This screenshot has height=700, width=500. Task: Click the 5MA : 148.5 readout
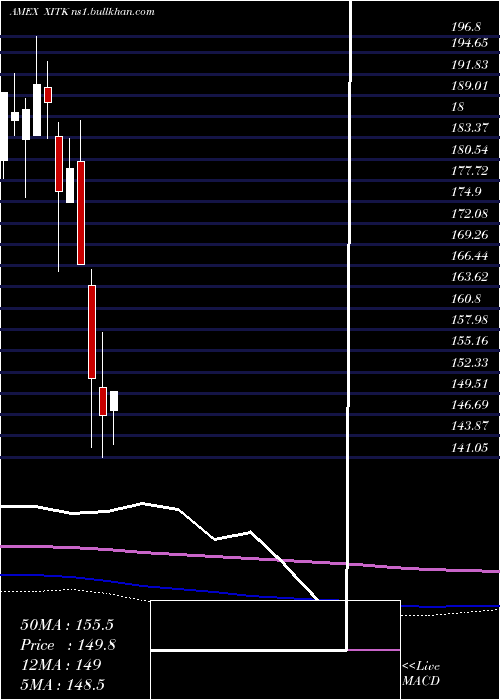(x=62, y=684)
